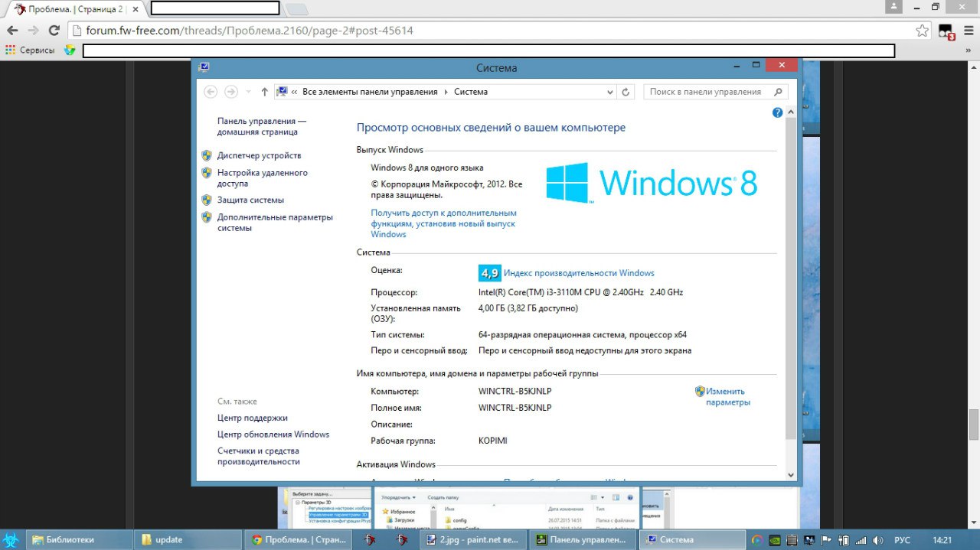
Task: Show hidden bookmarks with the chevron
Action: click(x=969, y=50)
